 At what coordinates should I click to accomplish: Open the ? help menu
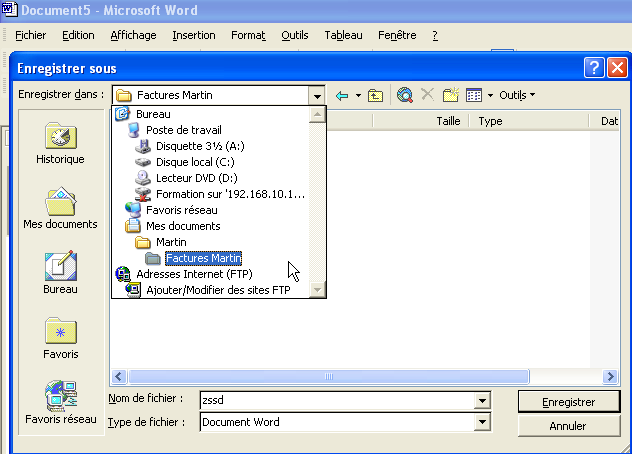point(435,35)
